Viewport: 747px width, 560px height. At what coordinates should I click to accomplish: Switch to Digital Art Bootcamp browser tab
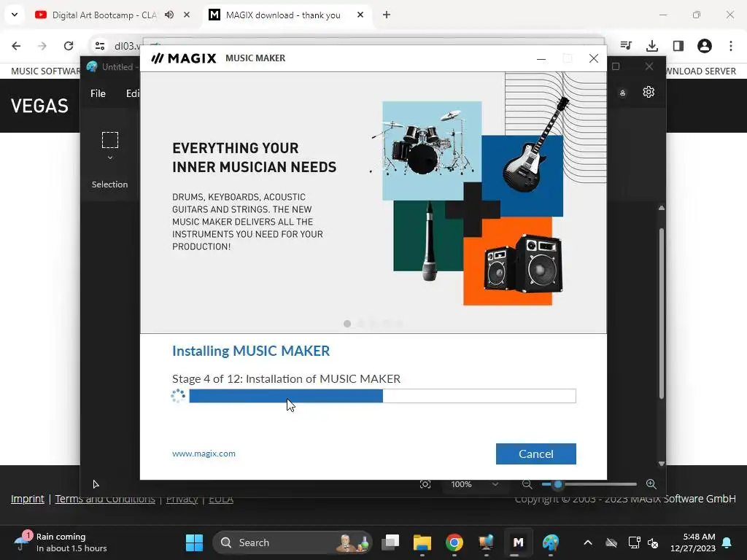coord(104,15)
